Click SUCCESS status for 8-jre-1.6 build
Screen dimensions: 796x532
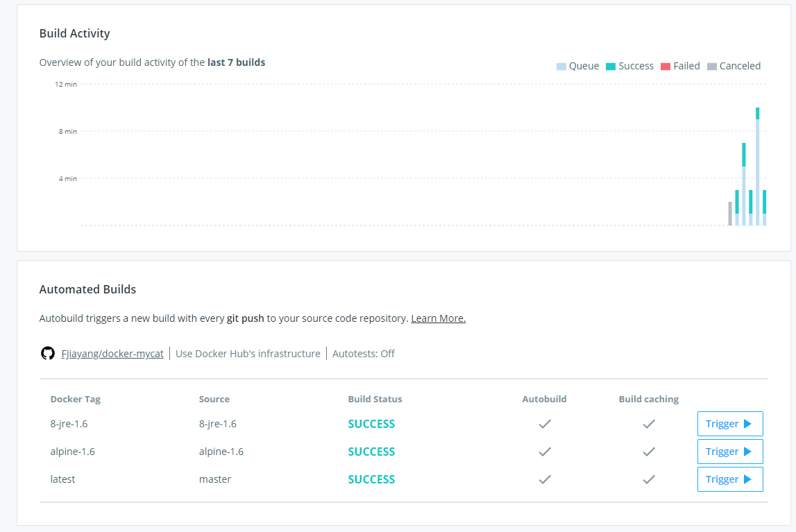[x=371, y=424]
